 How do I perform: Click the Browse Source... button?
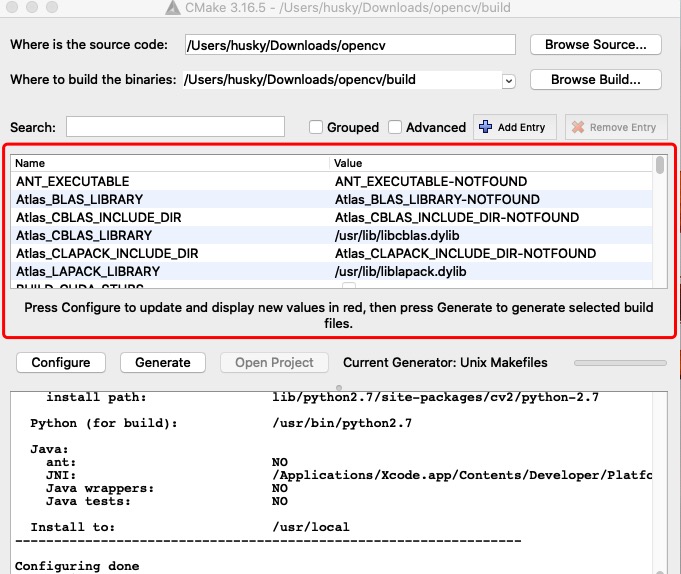point(595,45)
